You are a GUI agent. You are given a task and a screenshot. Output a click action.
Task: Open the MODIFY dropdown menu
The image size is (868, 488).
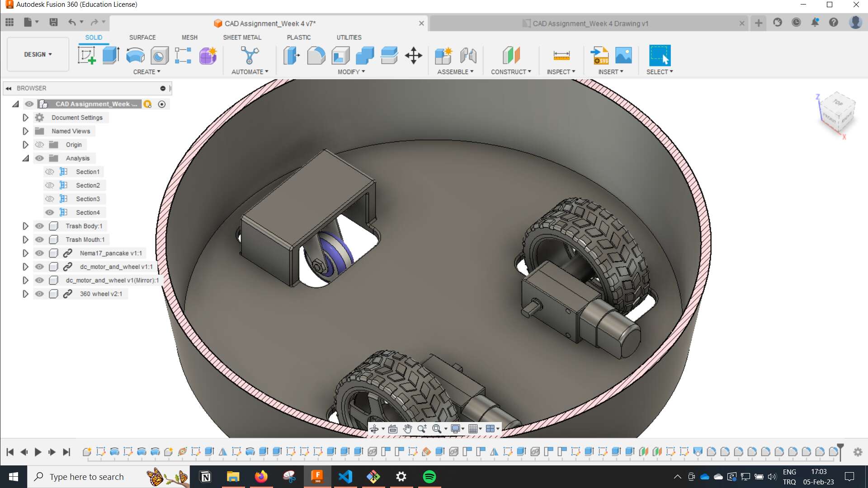351,72
